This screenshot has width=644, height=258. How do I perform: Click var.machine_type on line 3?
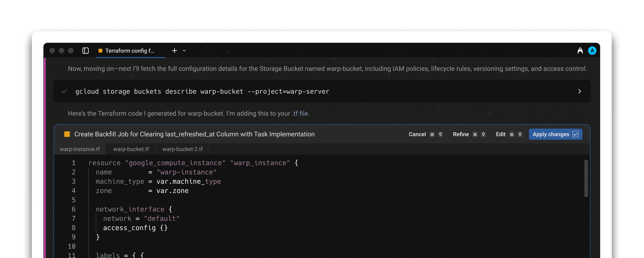[x=189, y=181]
